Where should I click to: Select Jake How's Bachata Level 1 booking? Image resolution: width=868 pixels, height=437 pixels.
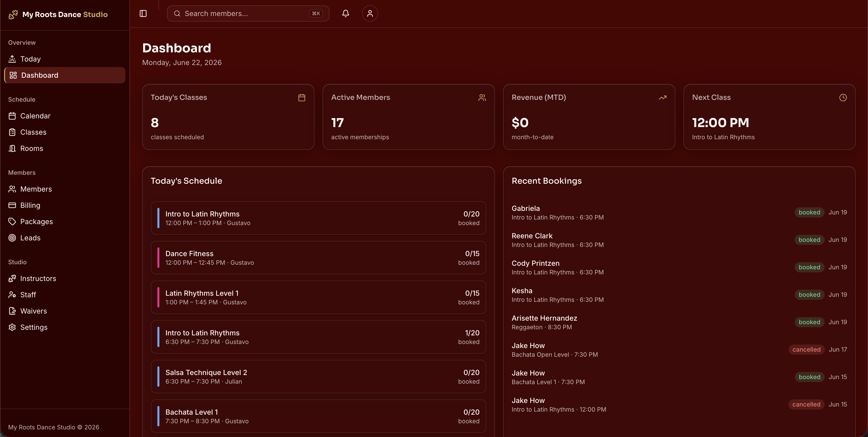pos(679,377)
